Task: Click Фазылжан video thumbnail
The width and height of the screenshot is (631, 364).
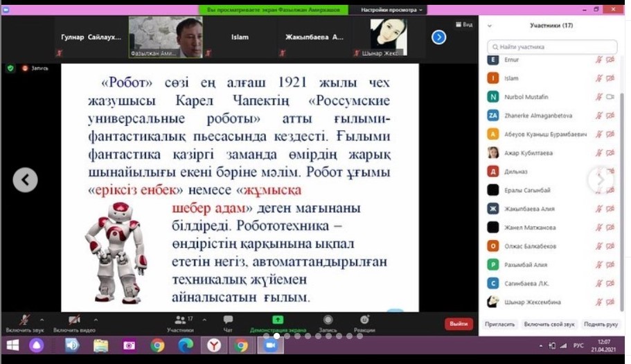Action: (166, 37)
